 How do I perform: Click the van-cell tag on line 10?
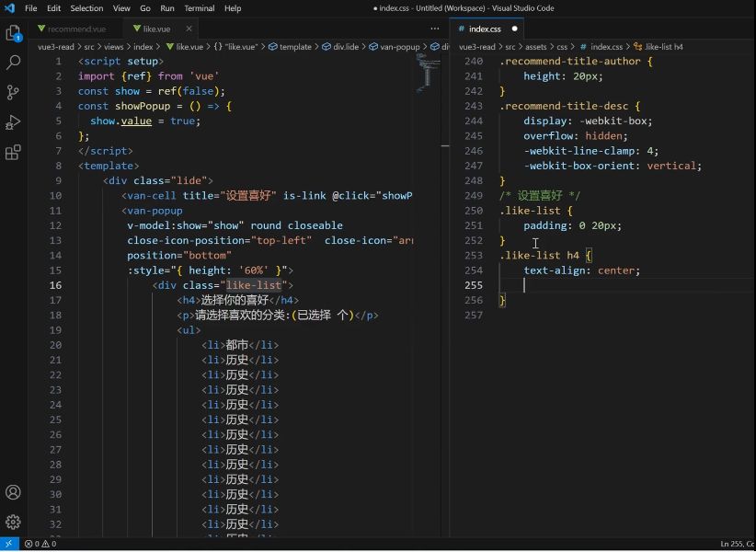coord(149,196)
